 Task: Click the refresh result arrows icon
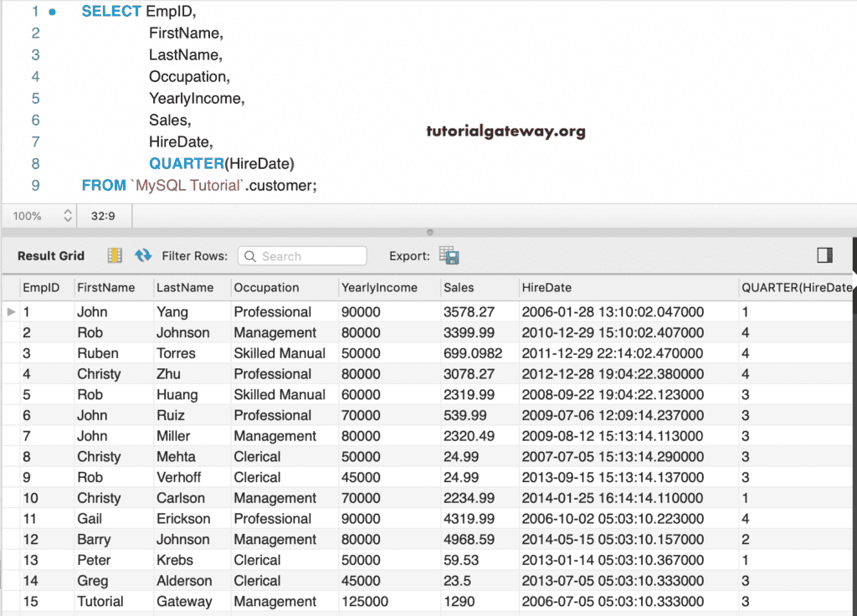pos(143,255)
